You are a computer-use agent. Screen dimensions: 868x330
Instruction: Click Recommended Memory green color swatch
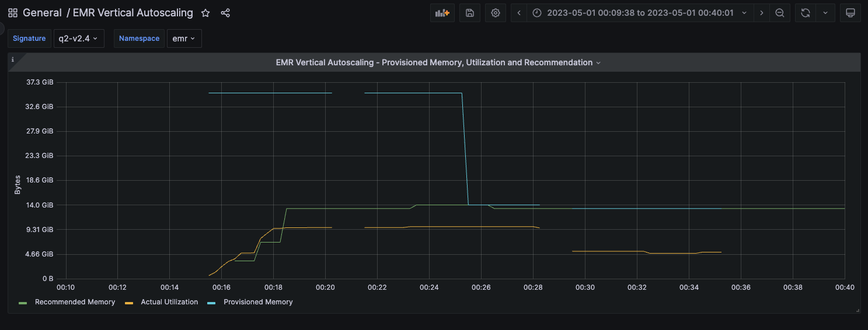coord(23,303)
